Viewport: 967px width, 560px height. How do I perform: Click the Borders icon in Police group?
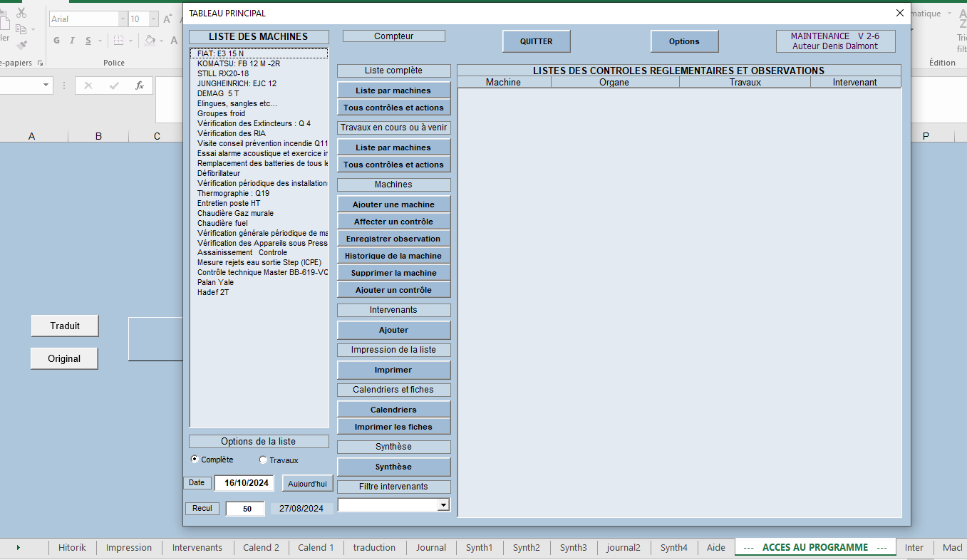coord(119,41)
